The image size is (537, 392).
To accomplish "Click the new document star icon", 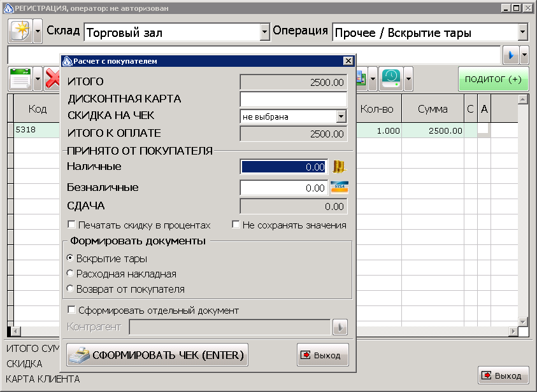I will point(20,31).
